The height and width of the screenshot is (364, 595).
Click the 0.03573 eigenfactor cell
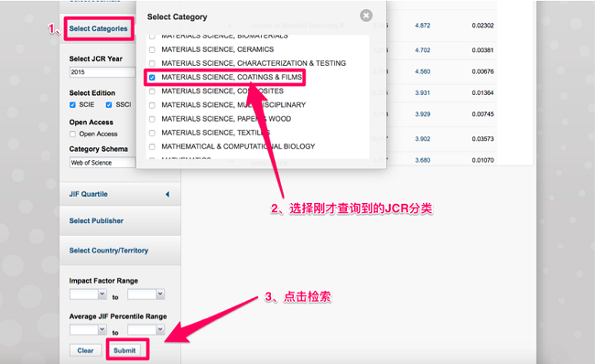(x=483, y=139)
